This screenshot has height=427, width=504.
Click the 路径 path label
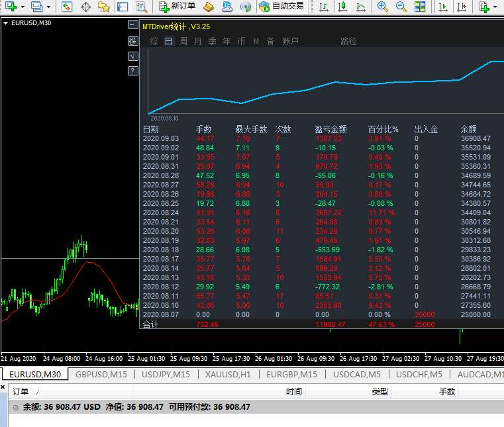tap(348, 41)
